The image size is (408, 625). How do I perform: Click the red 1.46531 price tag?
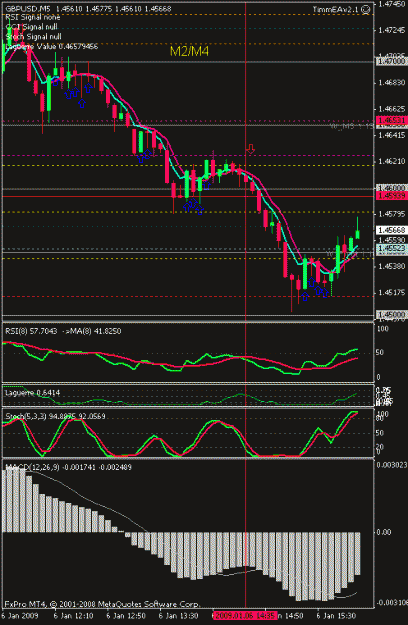tap(392, 120)
